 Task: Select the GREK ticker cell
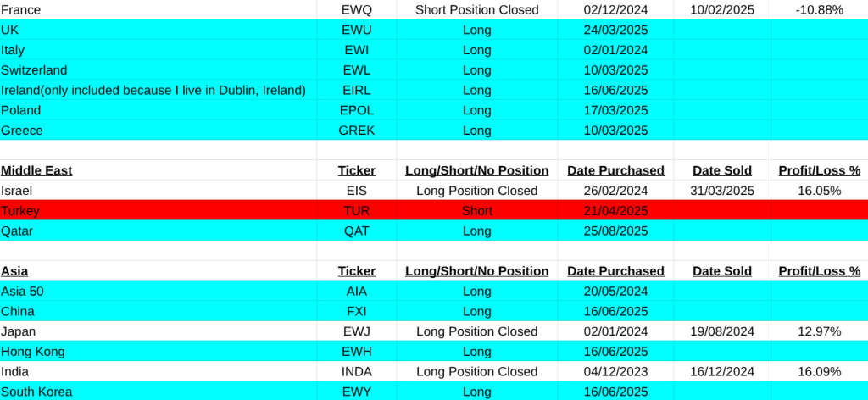[356, 131]
